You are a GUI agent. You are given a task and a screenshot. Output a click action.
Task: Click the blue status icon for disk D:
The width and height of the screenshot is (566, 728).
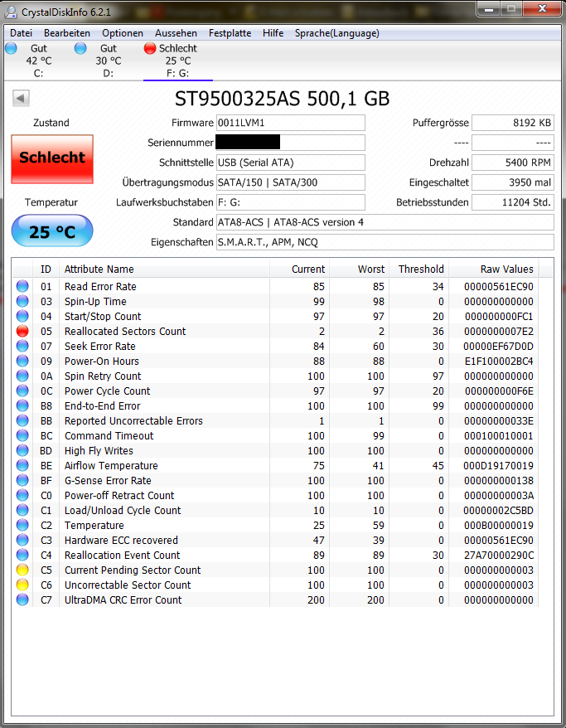(x=80, y=48)
